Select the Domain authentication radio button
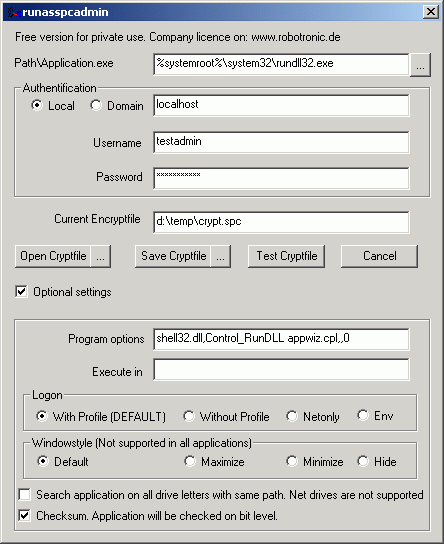 point(96,105)
